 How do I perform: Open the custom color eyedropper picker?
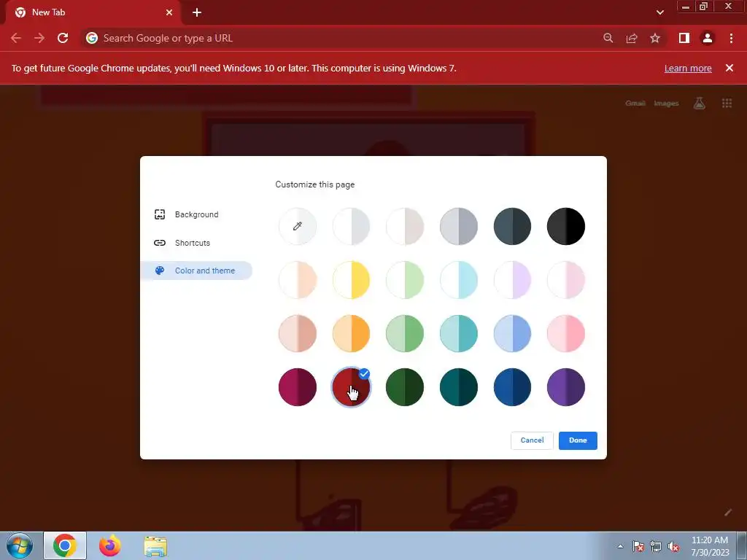298,226
